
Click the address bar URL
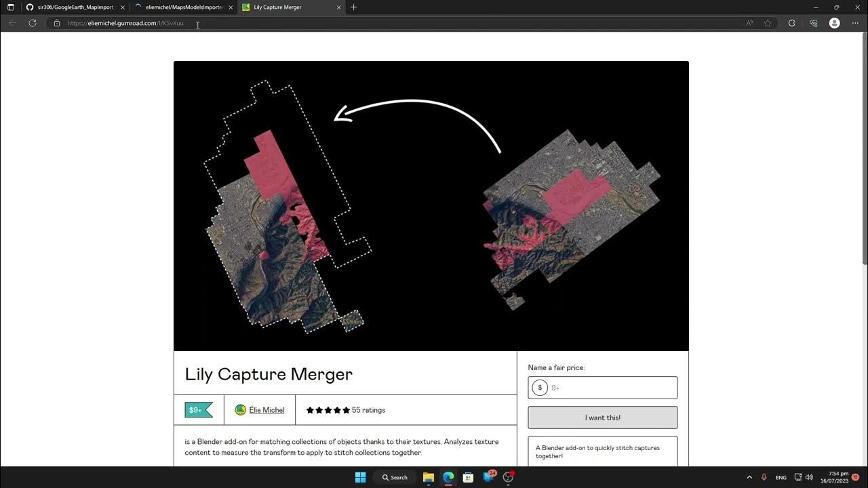click(x=125, y=23)
